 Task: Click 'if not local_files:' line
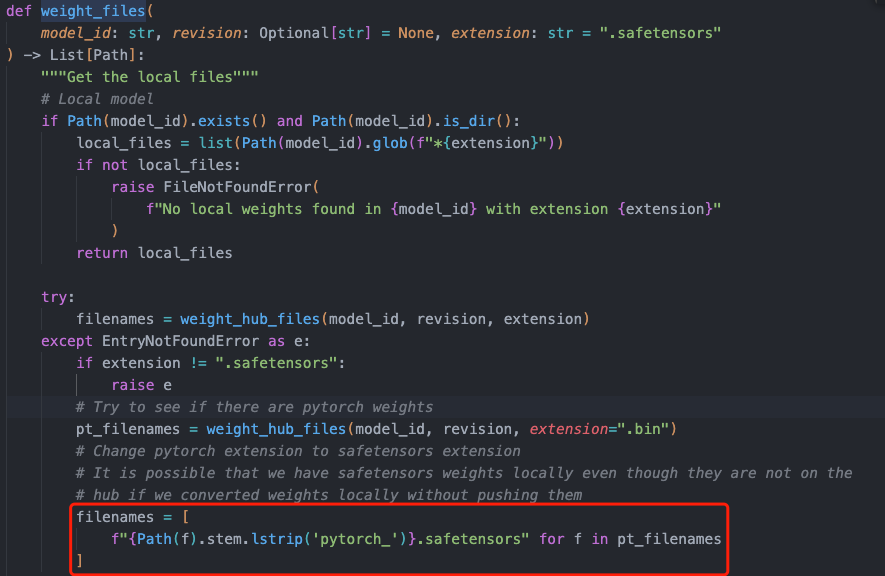point(159,165)
